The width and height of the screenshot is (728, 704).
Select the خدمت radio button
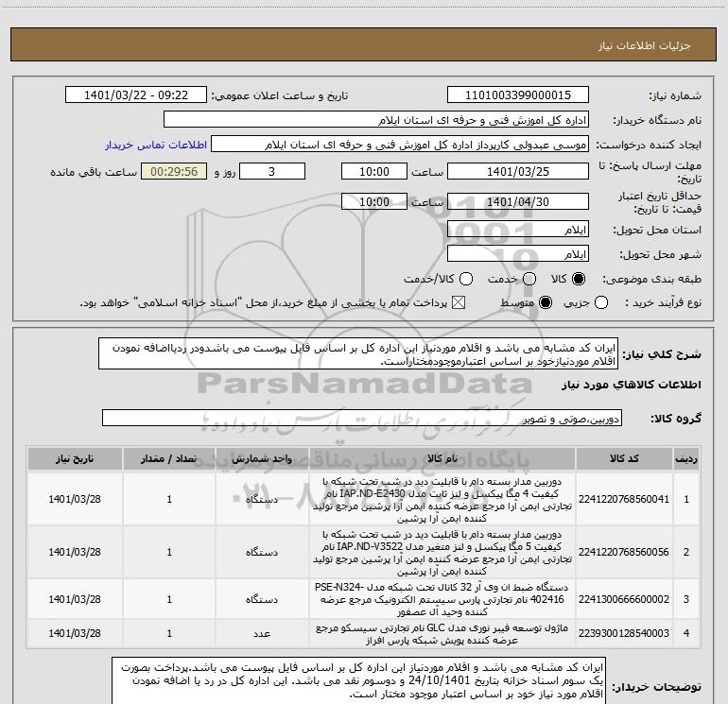point(529,279)
